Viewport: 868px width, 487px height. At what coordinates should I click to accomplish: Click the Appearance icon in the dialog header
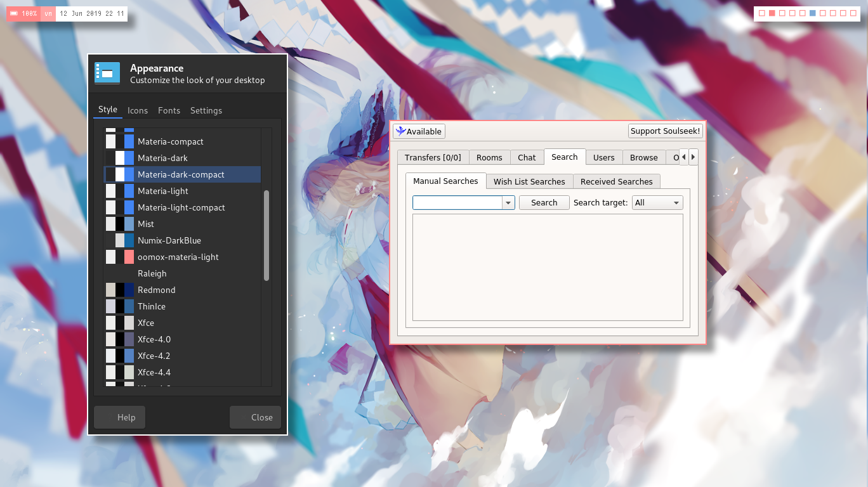(107, 73)
